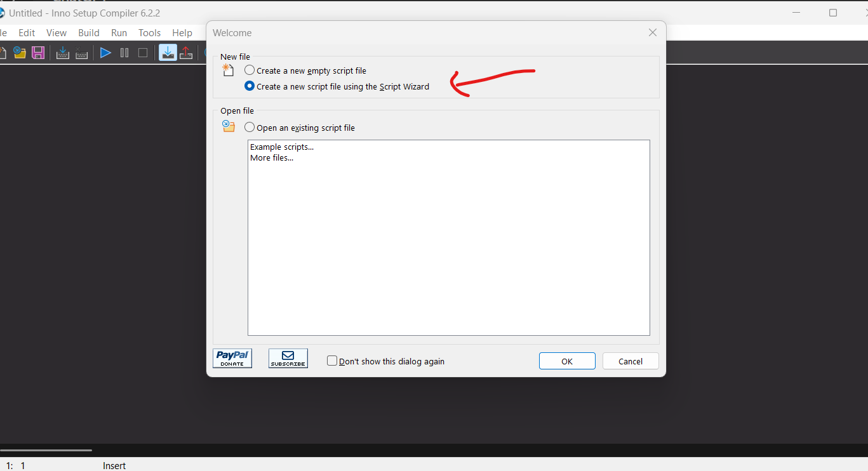Image resolution: width=868 pixels, height=471 pixels.
Task: Select 'Open an existing script file' option
Action: [300, 128]
